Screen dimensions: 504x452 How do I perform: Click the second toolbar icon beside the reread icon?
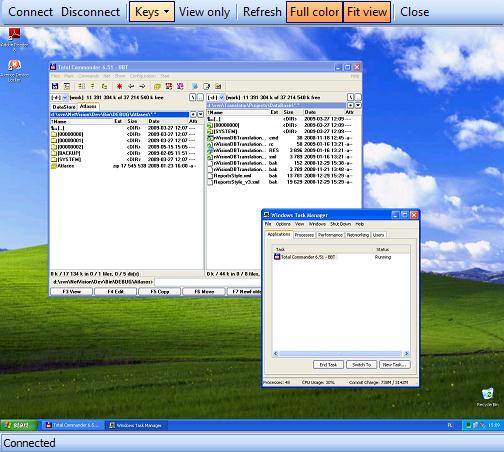[67, 86]
